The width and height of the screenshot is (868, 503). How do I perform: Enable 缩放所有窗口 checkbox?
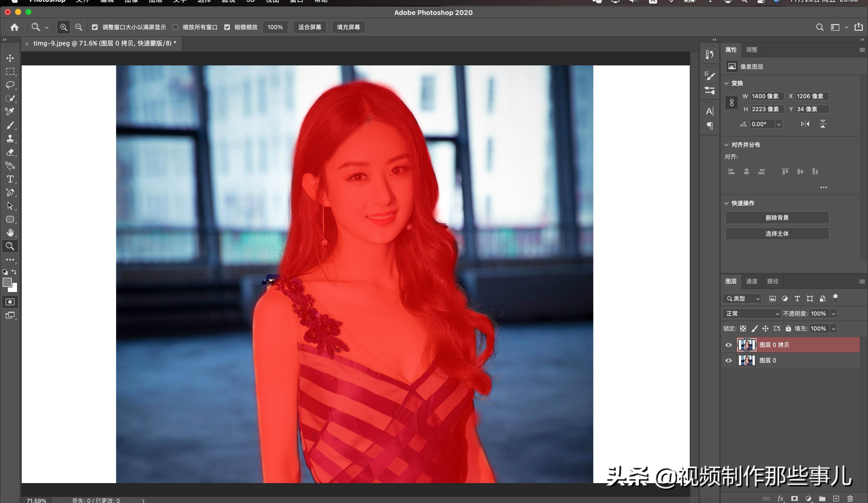[175, 27]
